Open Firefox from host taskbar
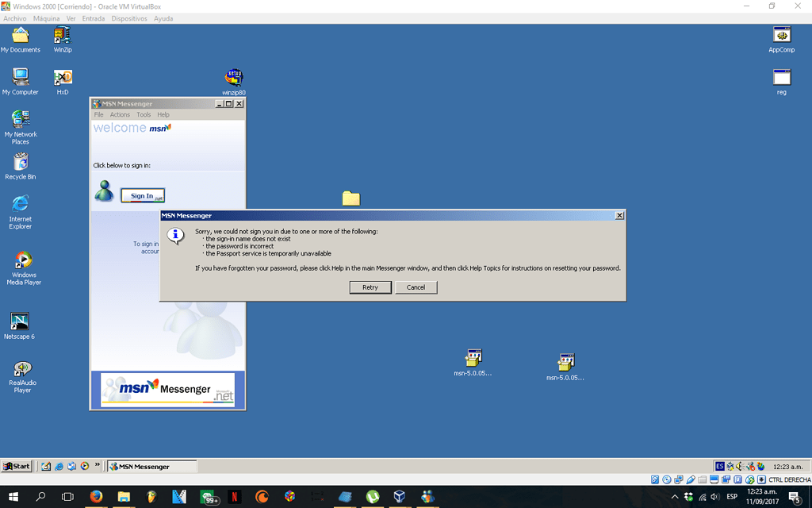Image resolution: width=812 pixels, height=508 pixels. pyautogui.click(x=96, y=497)
